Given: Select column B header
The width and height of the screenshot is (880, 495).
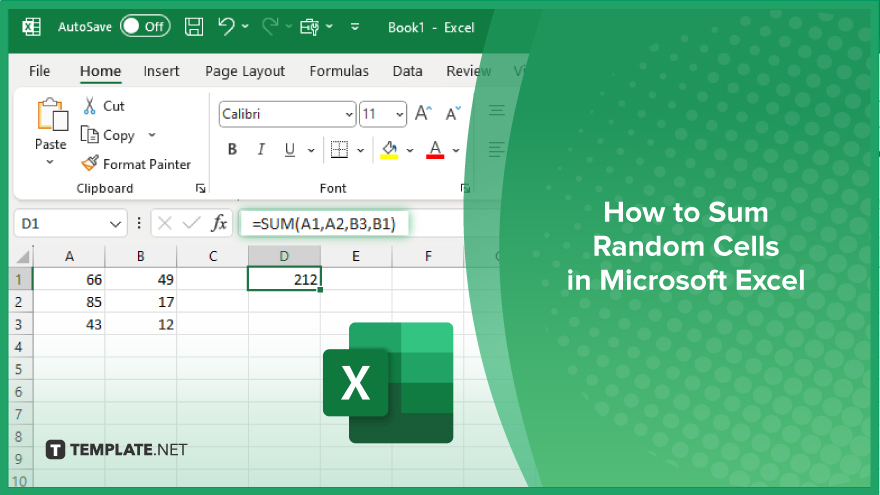Looking at the screenshot, I should pyautogui.click(x=141, y=256).
